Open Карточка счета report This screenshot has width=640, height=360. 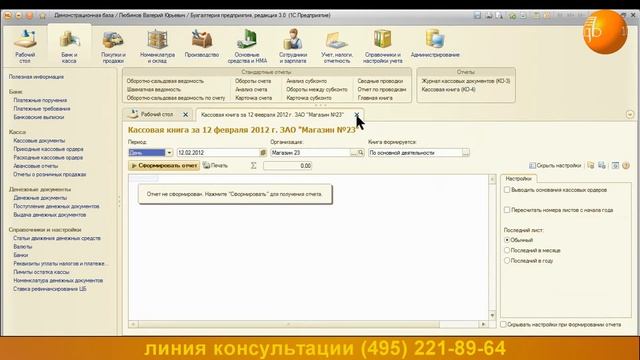pos(253,98)
